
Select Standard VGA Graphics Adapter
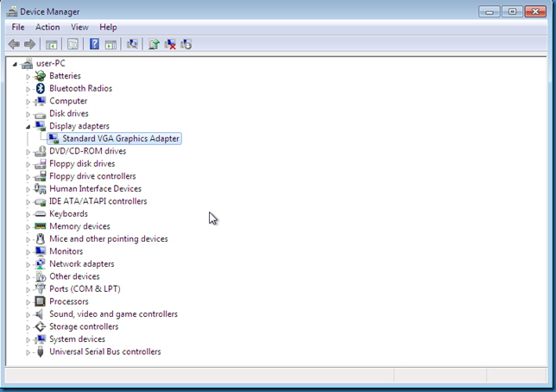[121, 139]
